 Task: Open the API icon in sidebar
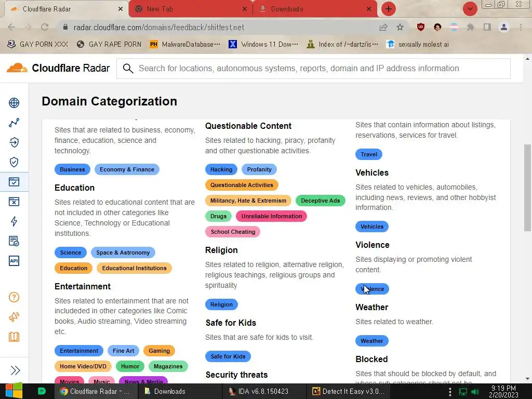14,261
